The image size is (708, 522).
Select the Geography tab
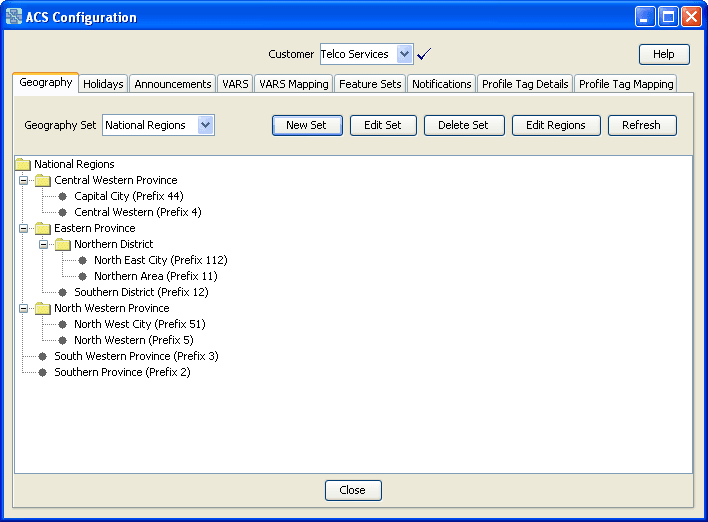46,83
